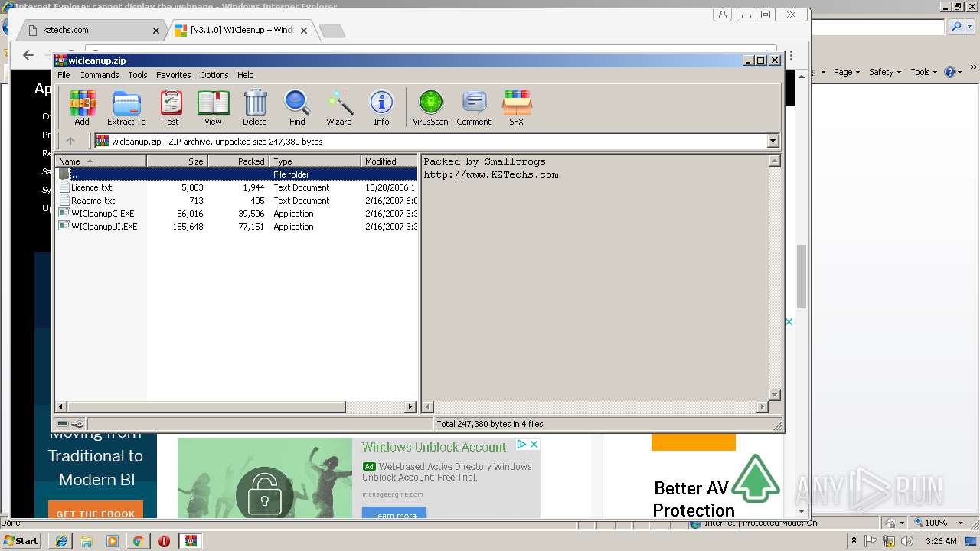Click the IE search input field

click(x=877, y=28)
